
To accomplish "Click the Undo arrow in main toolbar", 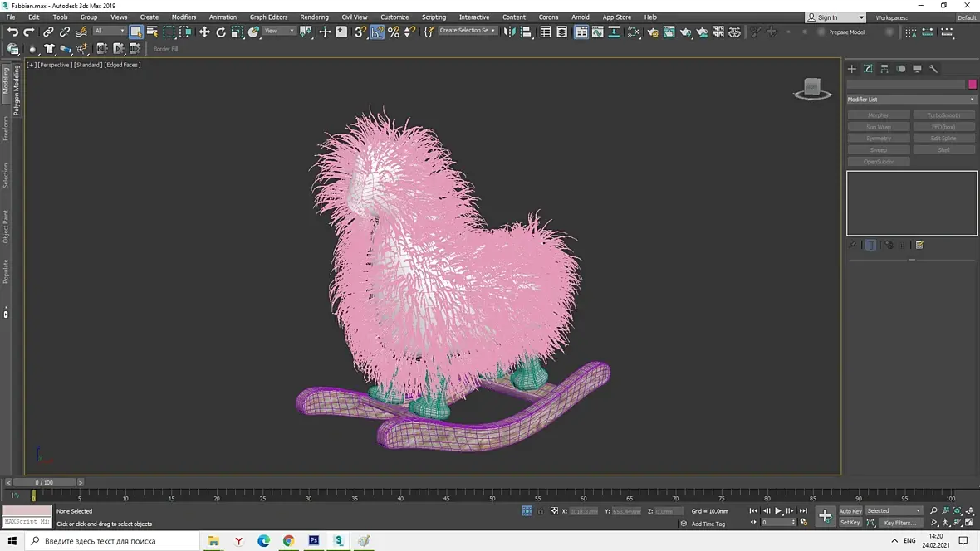I will [x=12, y=32].
